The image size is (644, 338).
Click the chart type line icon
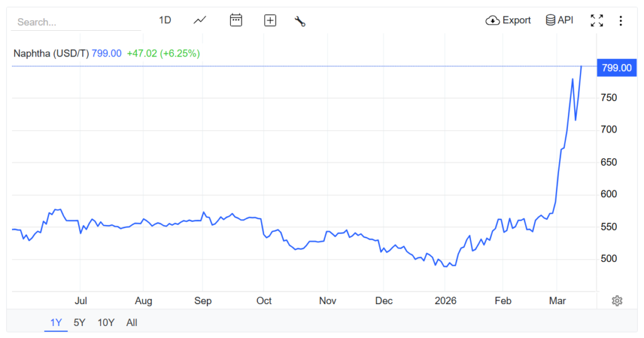tap(200, 20)
